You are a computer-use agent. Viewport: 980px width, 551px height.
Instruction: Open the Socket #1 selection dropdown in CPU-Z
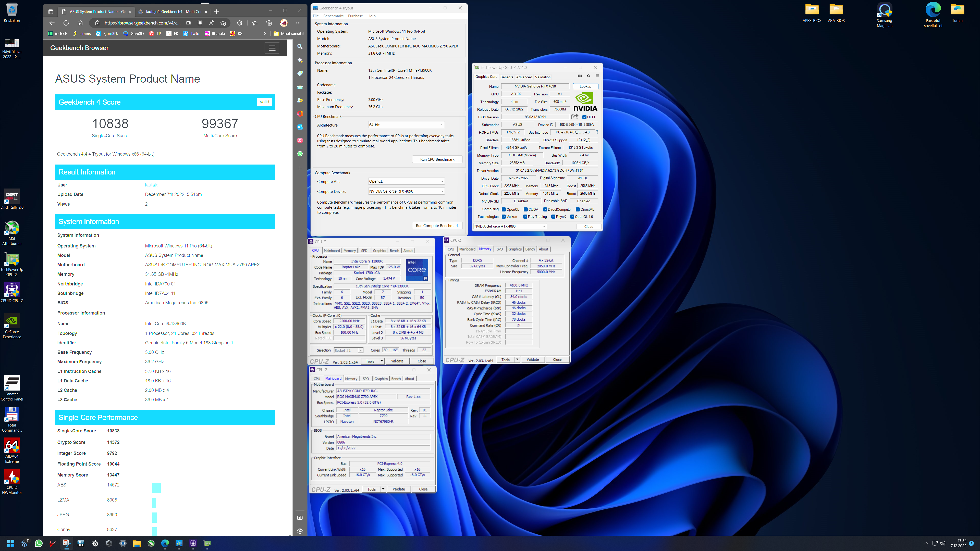click(348, 350)
